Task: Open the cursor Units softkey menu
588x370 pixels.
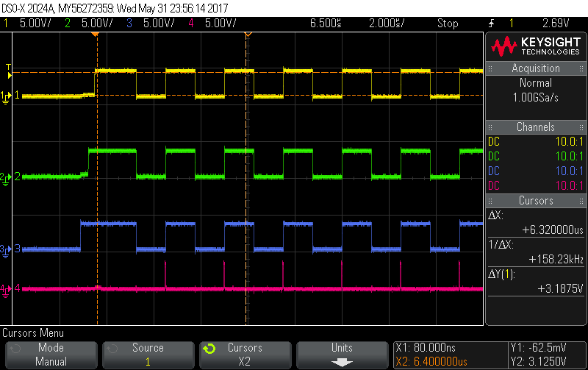Action: pyautogui.click(x=342, y=355)
